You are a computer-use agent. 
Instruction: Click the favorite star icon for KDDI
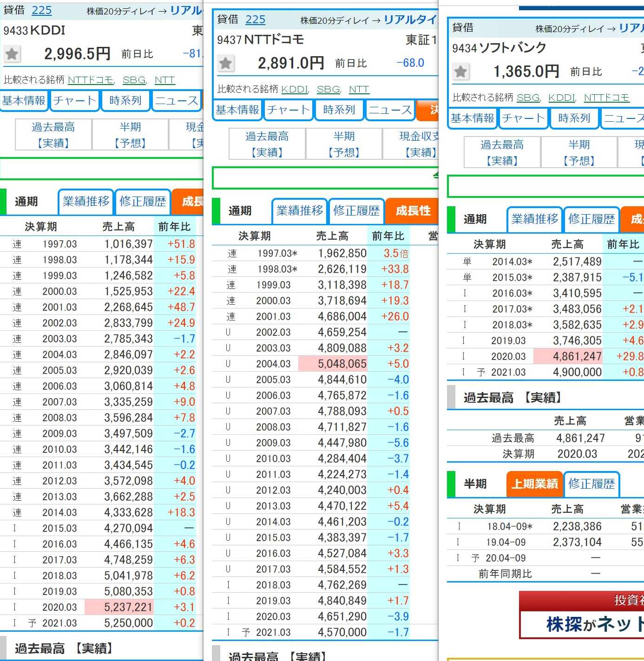(x=12, y=54)
